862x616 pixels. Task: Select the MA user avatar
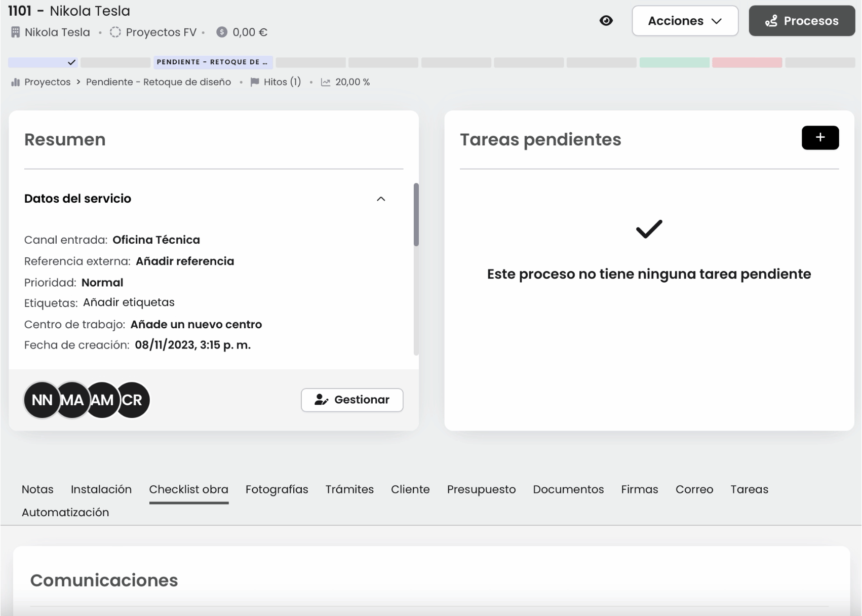tap(72, 400)
